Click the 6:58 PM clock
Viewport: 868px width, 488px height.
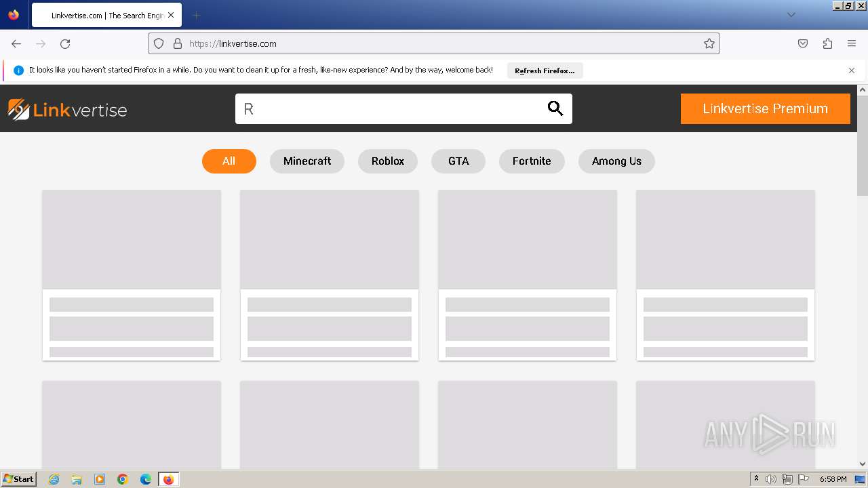pyautogui.click(x=833, y=479)
